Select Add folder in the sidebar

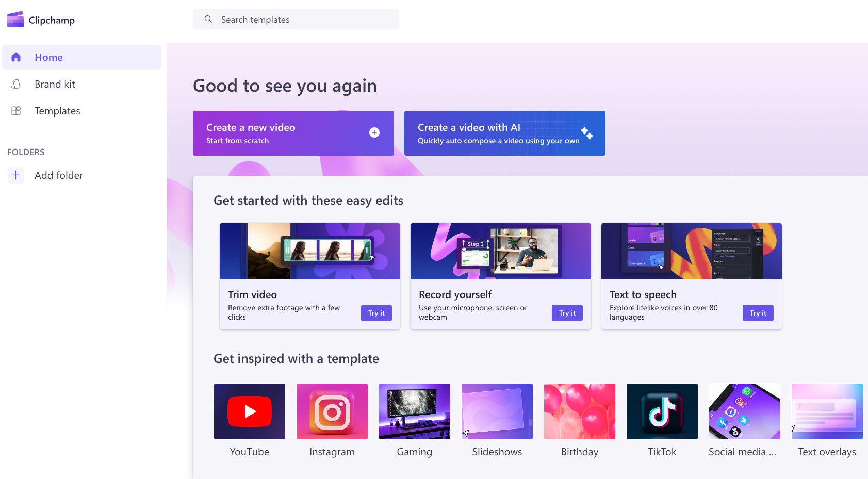point(82,175)
